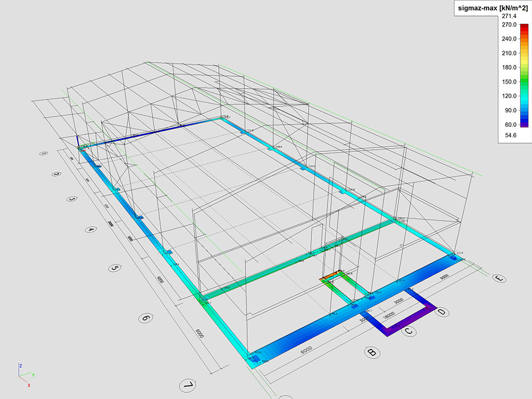
Task: Click grid axis bubble 7
Action: tap(189, 385)
